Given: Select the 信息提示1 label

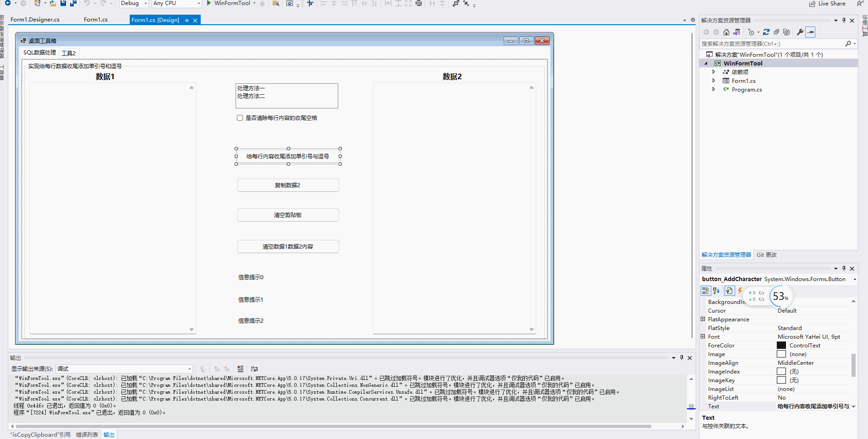Looking at the screenshot, I should tap(251, 300).
